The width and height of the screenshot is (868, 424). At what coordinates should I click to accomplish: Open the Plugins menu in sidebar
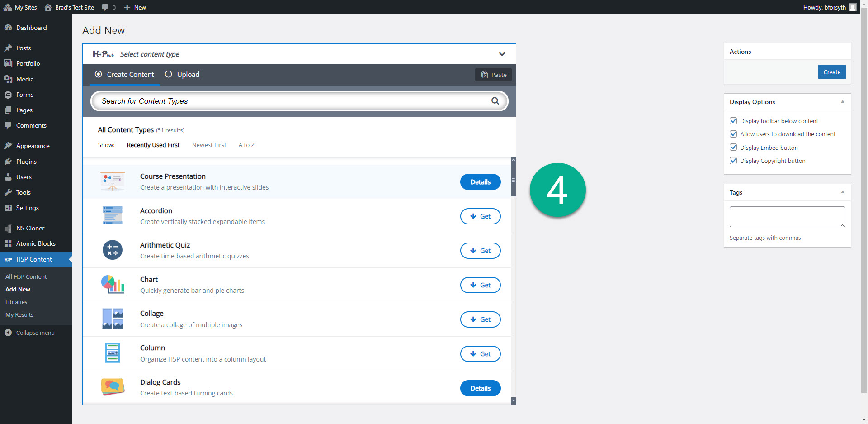(x=26, y=162)
